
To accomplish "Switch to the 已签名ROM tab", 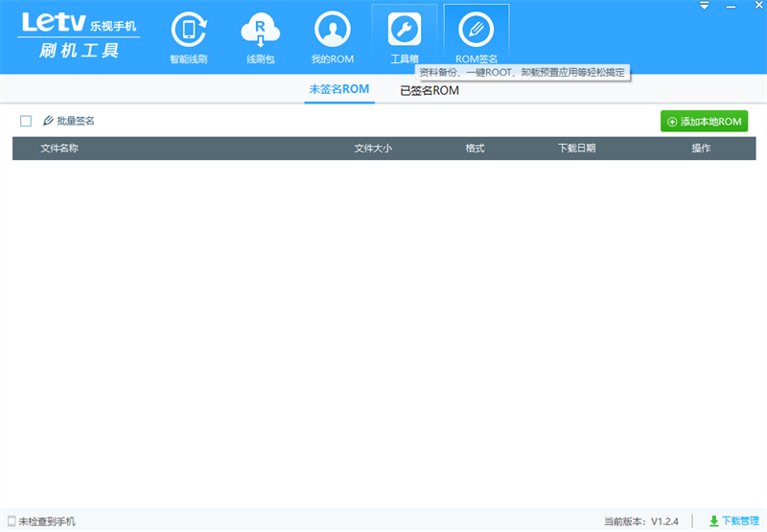I will point(430,90).
